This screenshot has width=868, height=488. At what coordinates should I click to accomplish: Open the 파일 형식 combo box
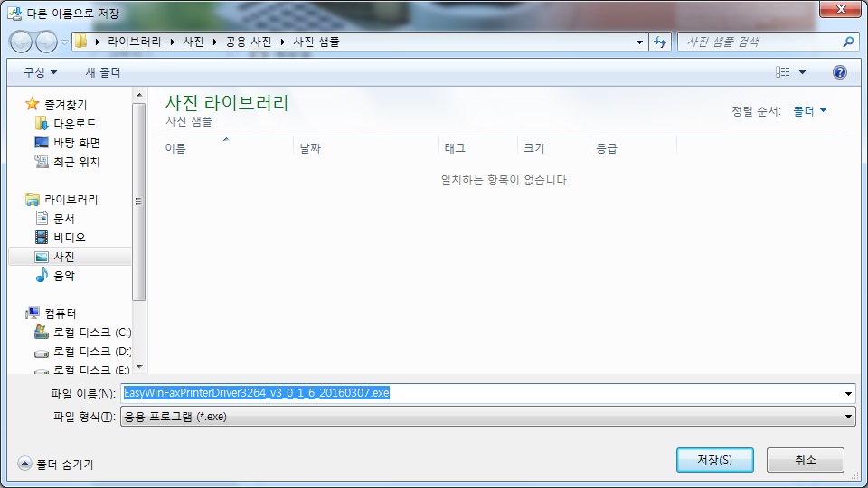487,417
